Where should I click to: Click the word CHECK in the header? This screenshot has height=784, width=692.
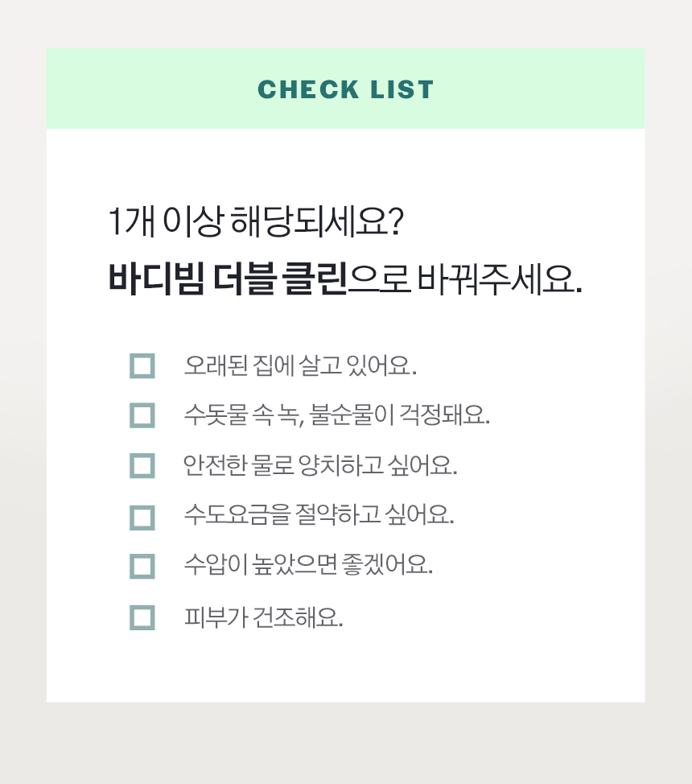308,90
